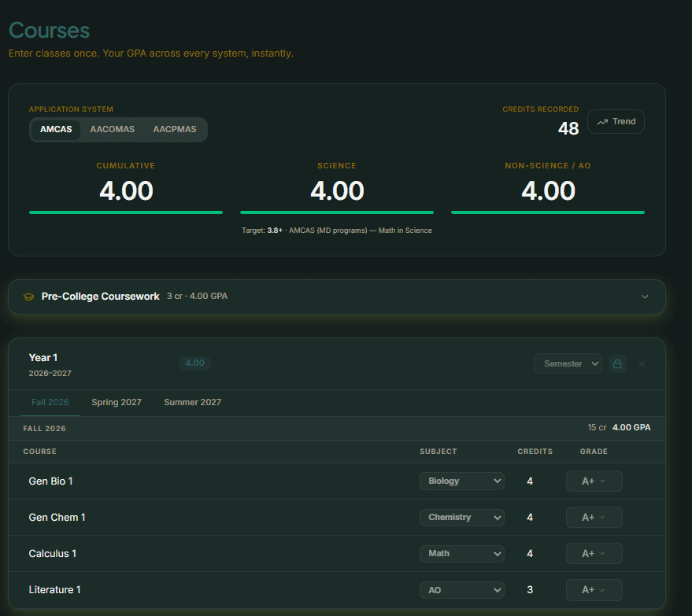This screenshot has height=616, width=692.
Task: Click the Cumulative 4.00 GPA value
Action: 126,191
